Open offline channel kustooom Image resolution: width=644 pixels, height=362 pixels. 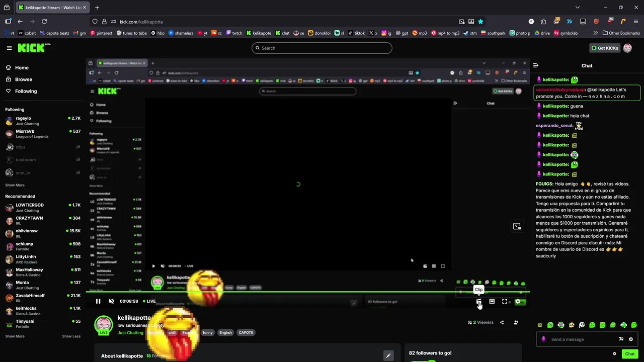[43, 160]
